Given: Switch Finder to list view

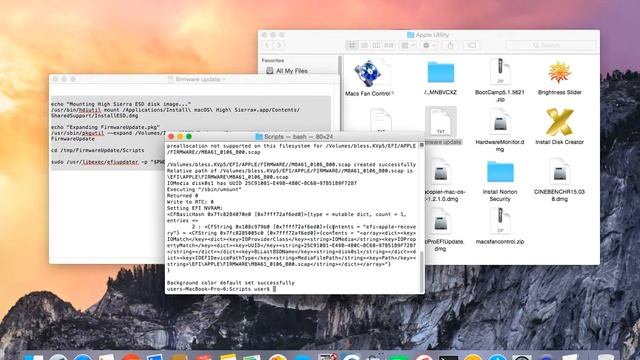Looking at the screenshot, I should click(364, 45).
